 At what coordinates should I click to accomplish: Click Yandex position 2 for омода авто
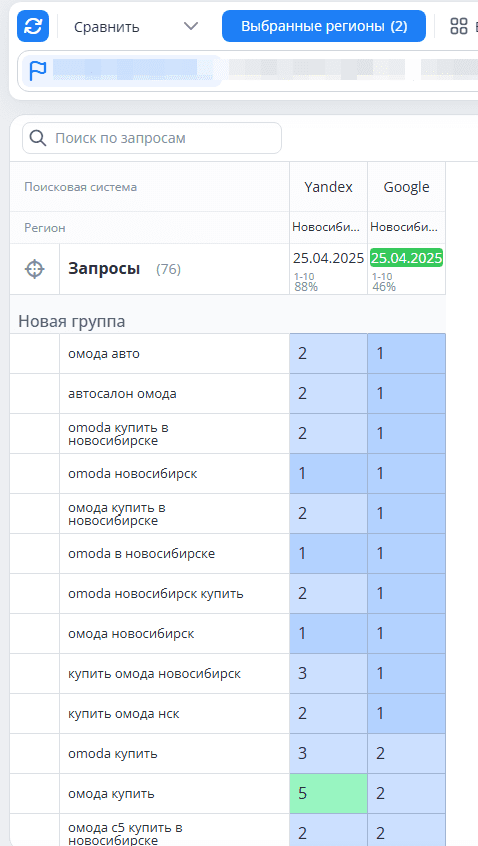point(329,353)
